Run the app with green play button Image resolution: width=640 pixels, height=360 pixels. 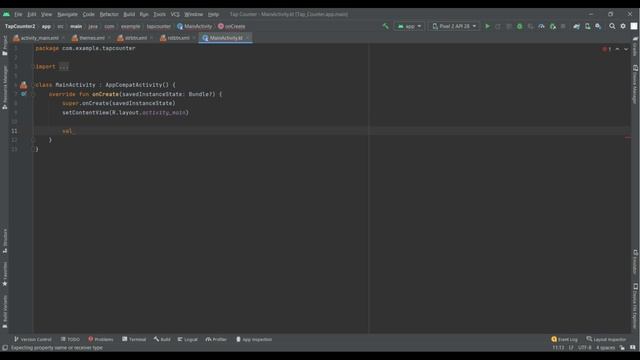pos(487,26)
